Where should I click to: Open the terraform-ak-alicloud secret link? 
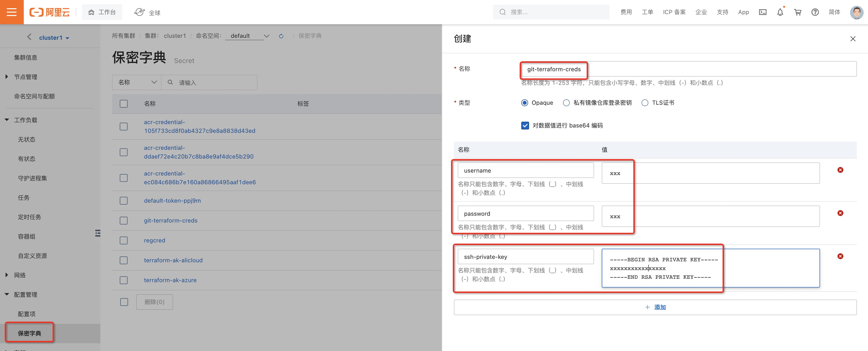point(173,260)
